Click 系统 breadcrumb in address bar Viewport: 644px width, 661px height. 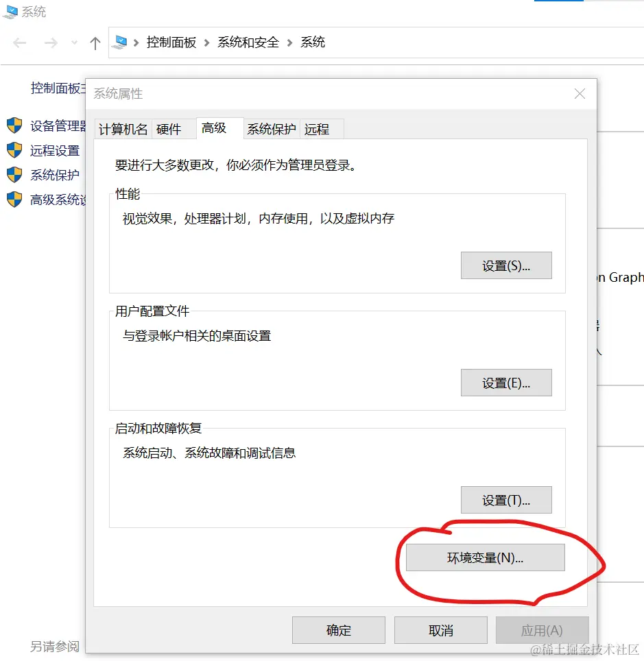(313, 42)
